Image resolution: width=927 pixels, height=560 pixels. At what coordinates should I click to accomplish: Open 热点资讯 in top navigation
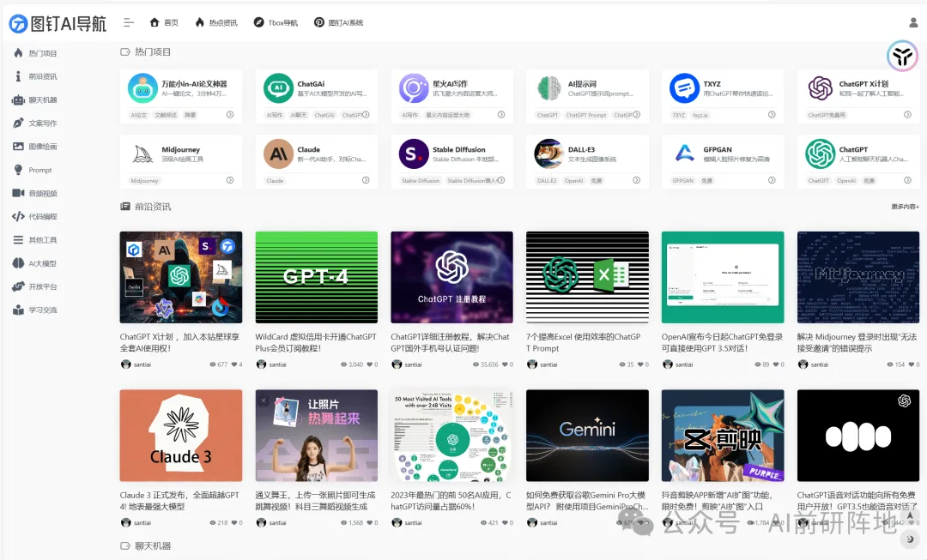pos(216,23)
